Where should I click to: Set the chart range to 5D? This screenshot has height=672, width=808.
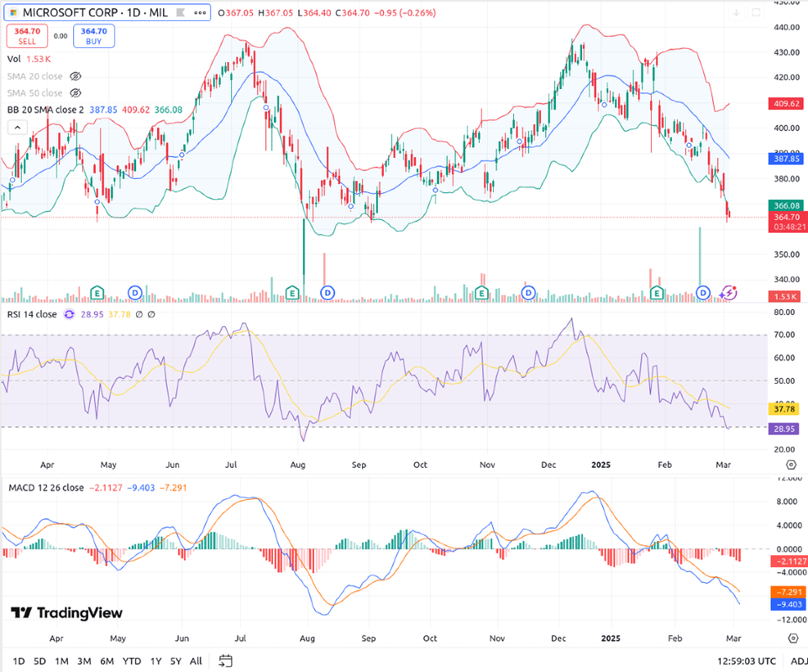coord(39,661)
